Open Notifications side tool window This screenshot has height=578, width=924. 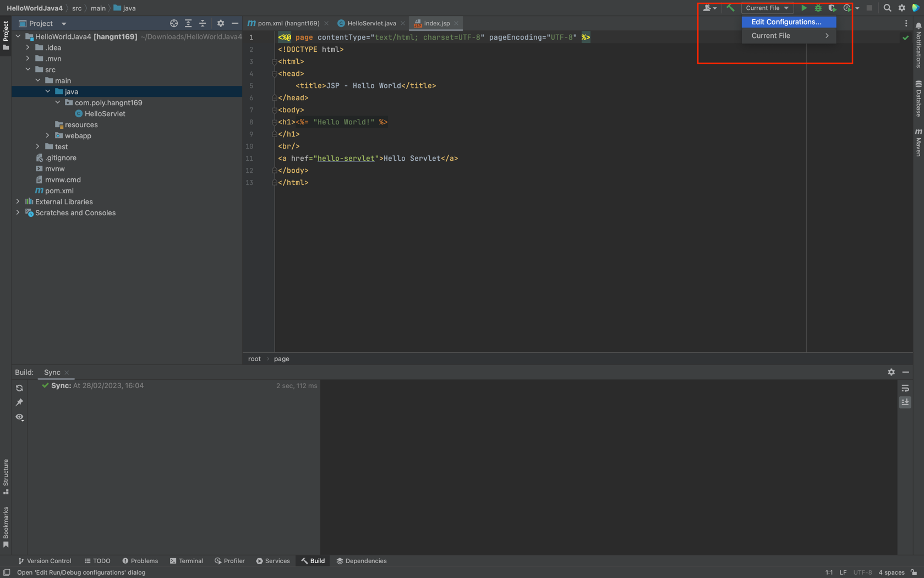[x=918, y=46]
